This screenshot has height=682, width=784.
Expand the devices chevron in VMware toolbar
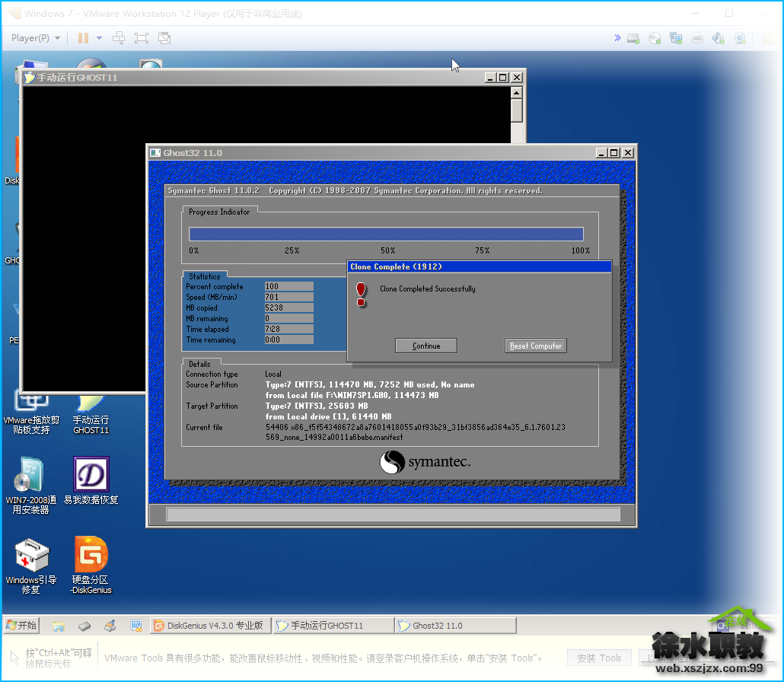[x=617, y=38]
